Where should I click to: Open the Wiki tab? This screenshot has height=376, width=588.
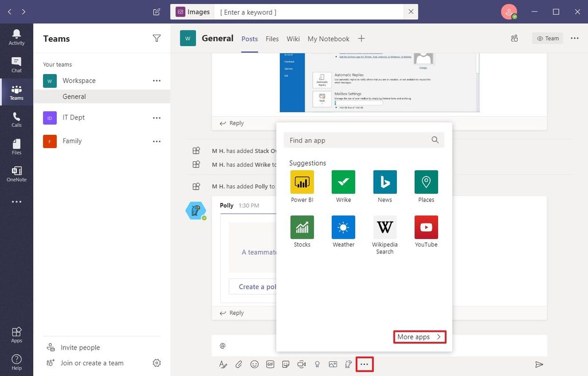(x=293, y=39)
